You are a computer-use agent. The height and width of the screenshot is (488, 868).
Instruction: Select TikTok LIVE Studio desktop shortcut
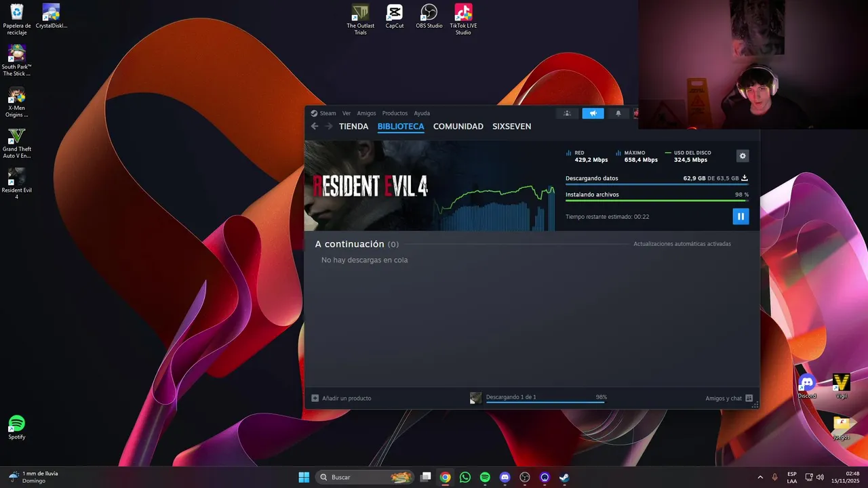coord(463,19)
